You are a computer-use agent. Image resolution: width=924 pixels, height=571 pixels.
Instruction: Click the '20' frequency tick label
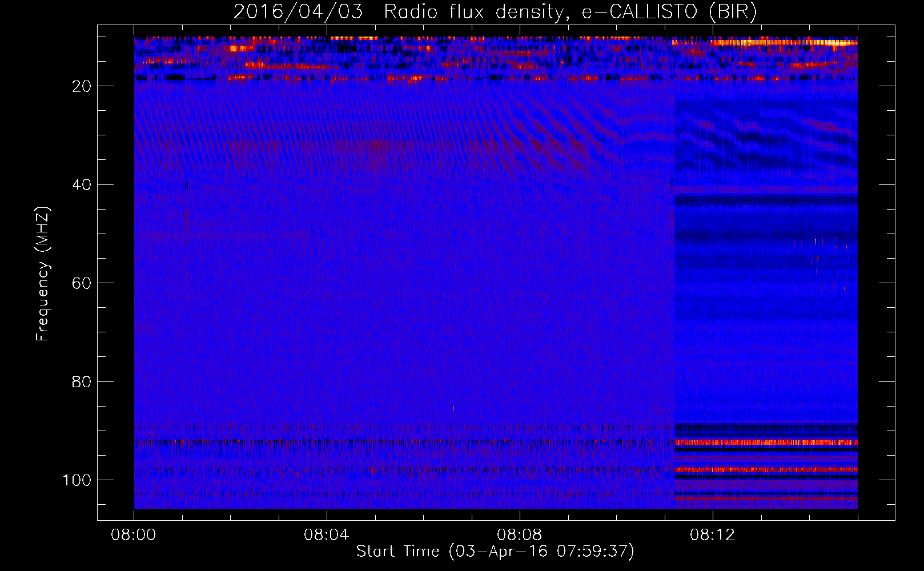click(82, 86)
